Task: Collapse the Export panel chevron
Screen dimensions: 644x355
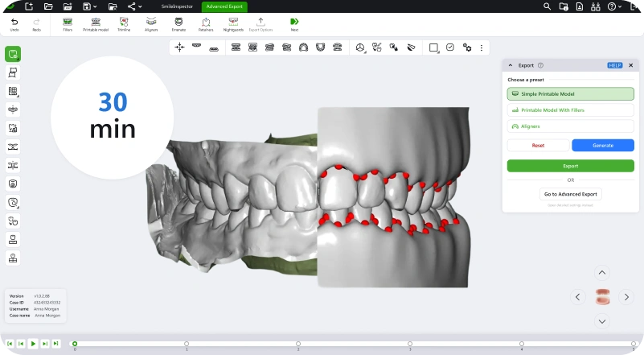Action: click(x=511, y=65)
